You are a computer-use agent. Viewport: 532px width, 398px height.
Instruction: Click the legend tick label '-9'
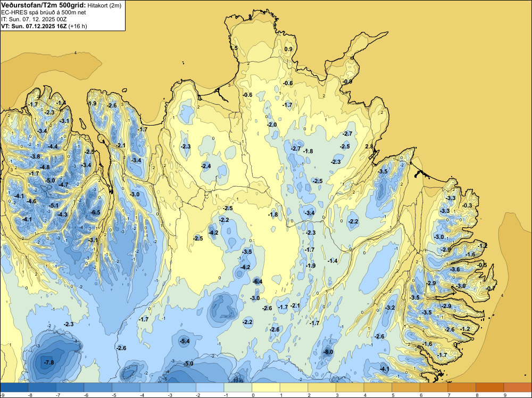[x=2, y=395]
